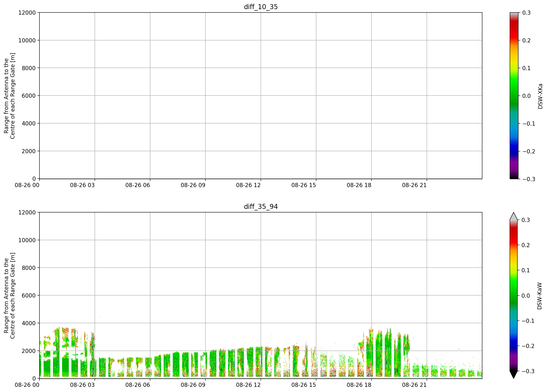
Task: Select the DSW-KaW colorbar label
Action: point(539,296)
